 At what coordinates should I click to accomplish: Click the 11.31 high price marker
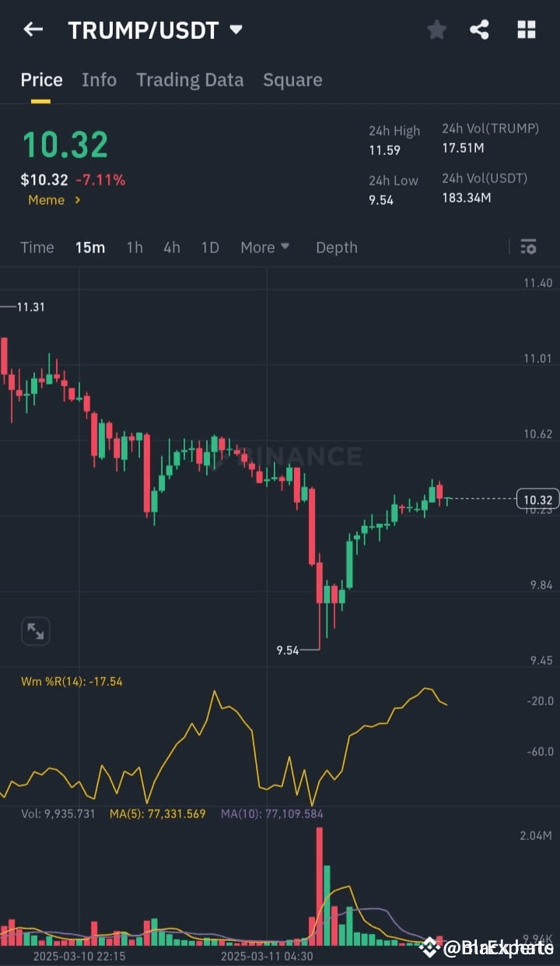tap(30, 307)
